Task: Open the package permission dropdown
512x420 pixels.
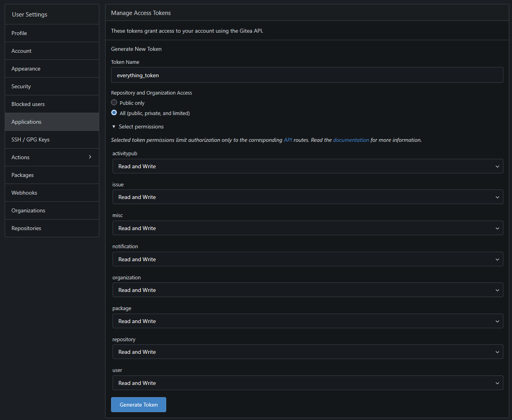Action: point(307,321)
